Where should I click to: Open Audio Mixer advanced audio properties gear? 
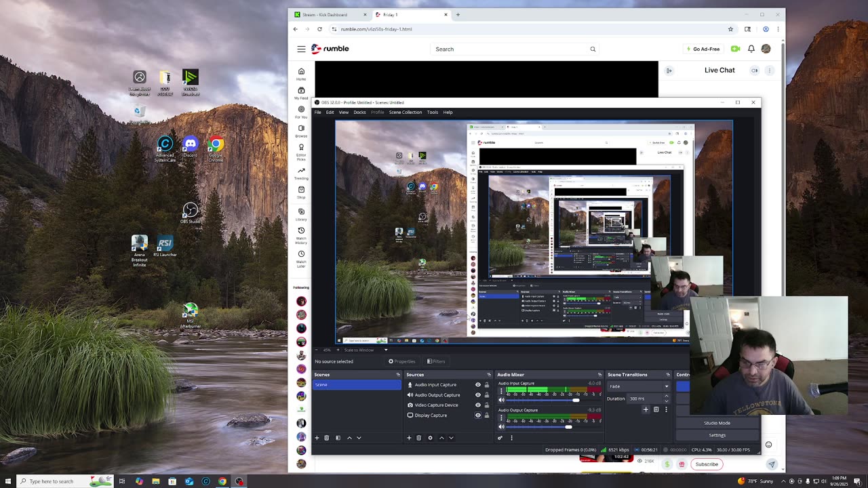coord(500,438)
